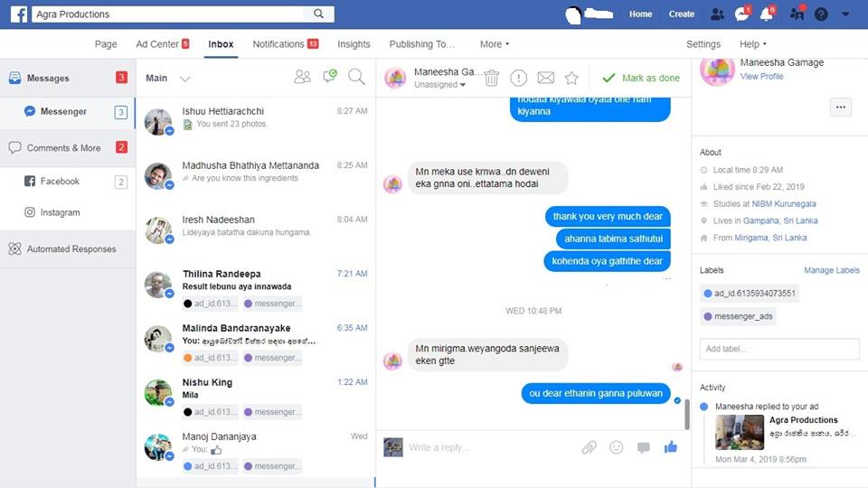Open Automated Responses
This screenshot has width=868, height=488.
point(68,249)
